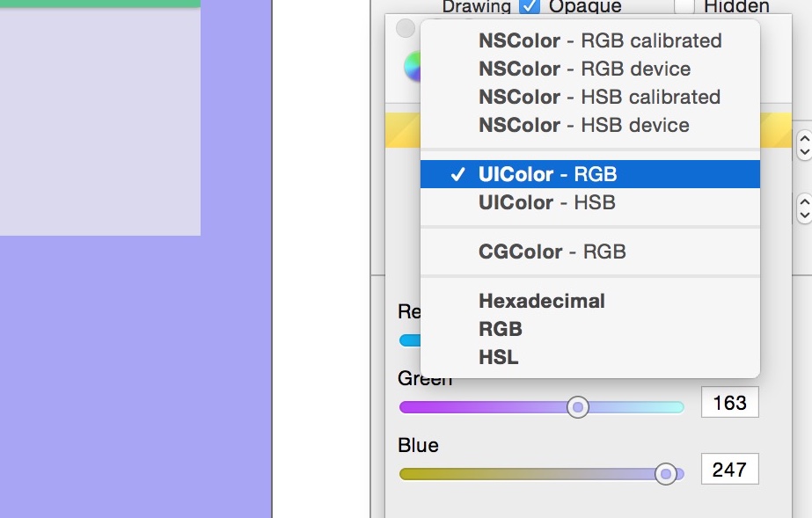Pick plain RGB format option
This screenshot has height=518, width=812.
tap(589, 329)
